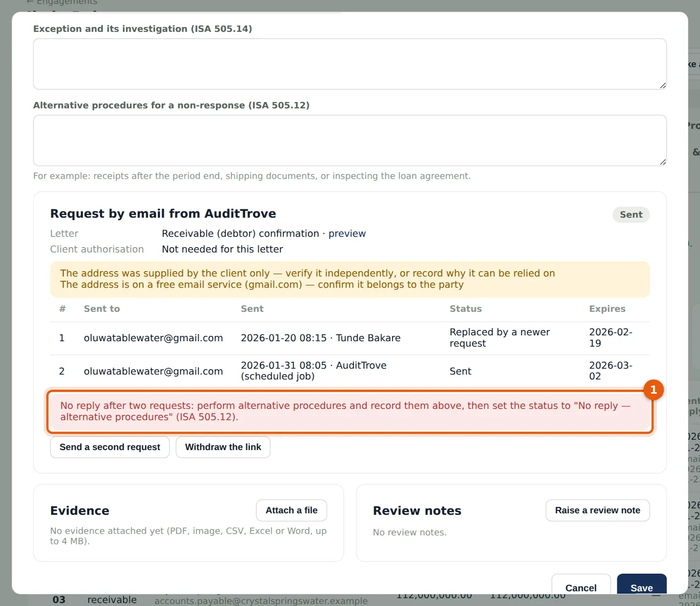Click the Expires column header
The height and width of the screenshot is (606, 700).
point(607,309)
